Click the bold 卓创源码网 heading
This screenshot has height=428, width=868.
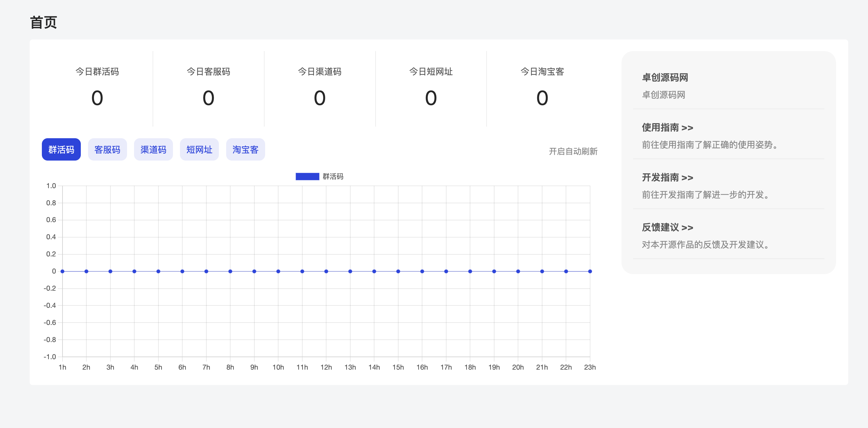pos(665,78)
